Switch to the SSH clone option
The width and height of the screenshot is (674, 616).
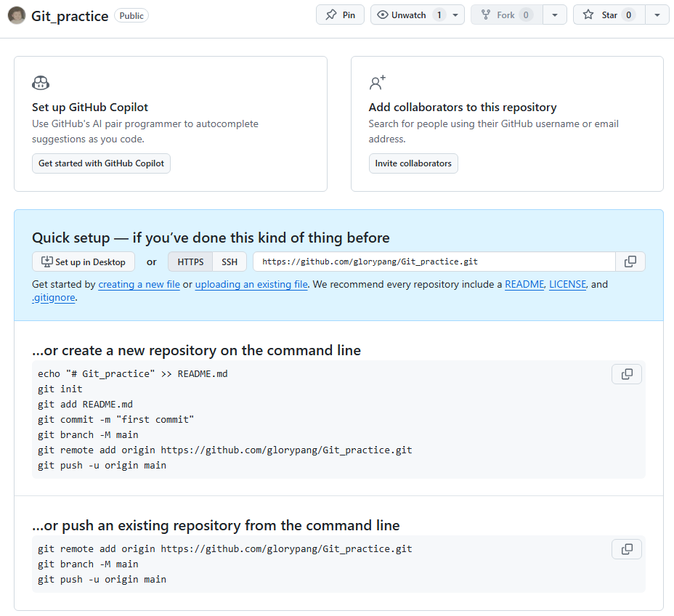[230, 262]
